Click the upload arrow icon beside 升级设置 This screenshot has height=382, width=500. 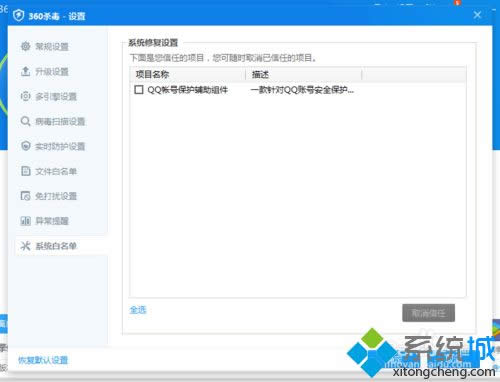point(26,71)
